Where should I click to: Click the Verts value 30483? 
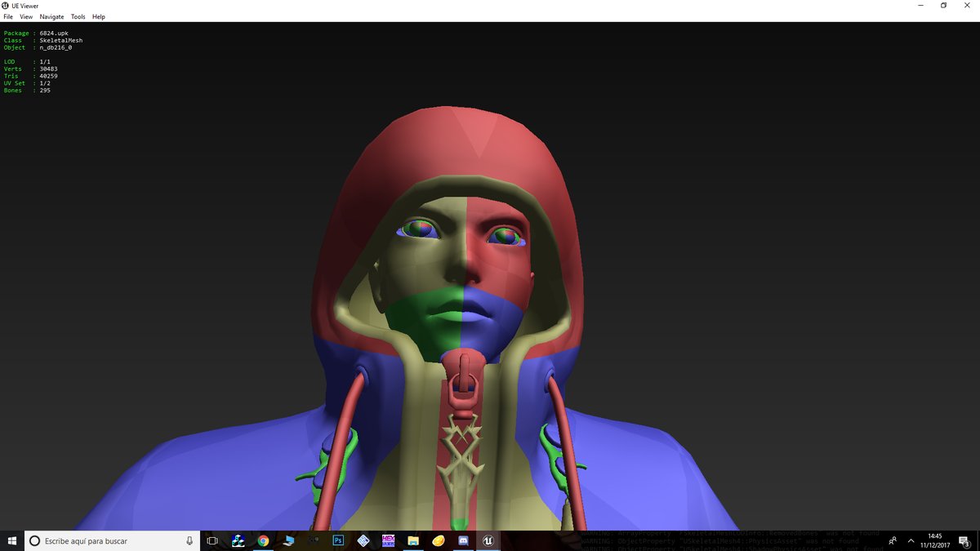point(48,69)
